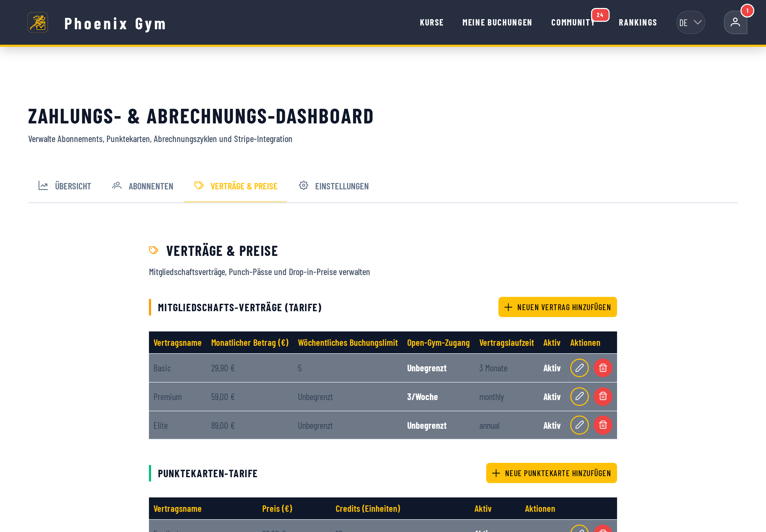
Task: Open the Kurse menu item
Action: (432, 22)
